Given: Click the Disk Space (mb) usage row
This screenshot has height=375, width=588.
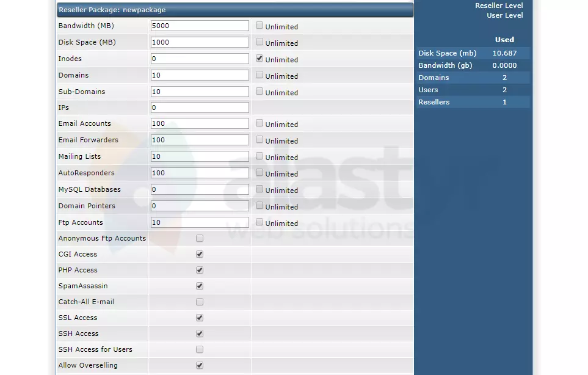Looking at the screenshot, I should coord(473,53).
